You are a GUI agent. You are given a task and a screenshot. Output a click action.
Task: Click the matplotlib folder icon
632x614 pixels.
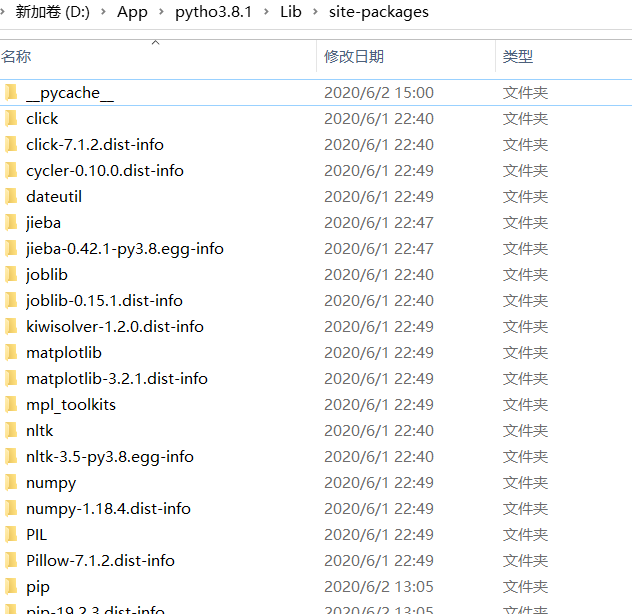[x=11, y=353]
